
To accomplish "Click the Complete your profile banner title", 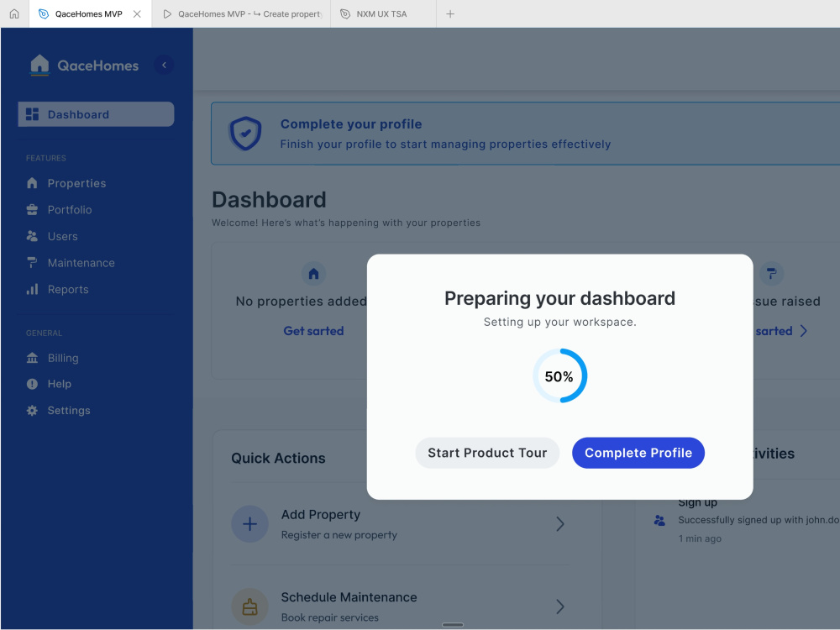I will click(351, 124).
